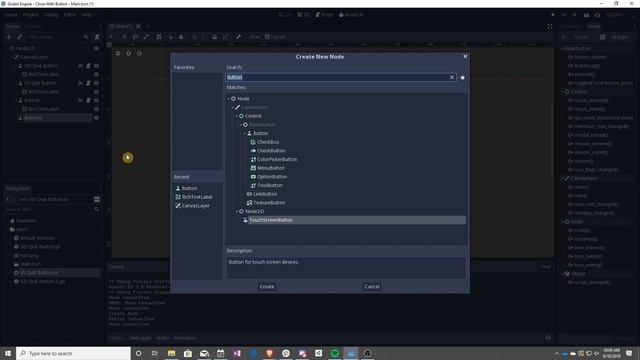Open Task View from the taskbar

coord(155,353)
